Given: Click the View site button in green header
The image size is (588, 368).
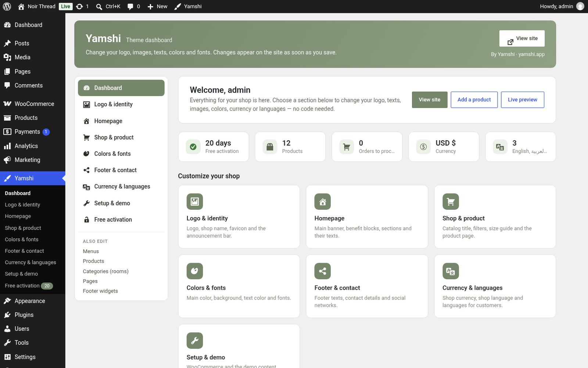Looking at the screenshot, I should coord(522,39).
